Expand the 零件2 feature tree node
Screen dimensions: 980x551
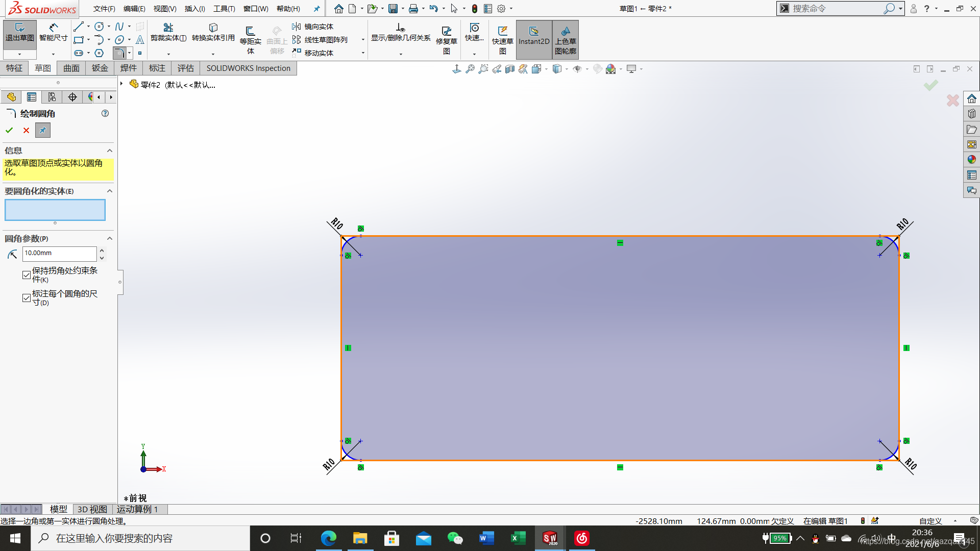click(121, 84)
